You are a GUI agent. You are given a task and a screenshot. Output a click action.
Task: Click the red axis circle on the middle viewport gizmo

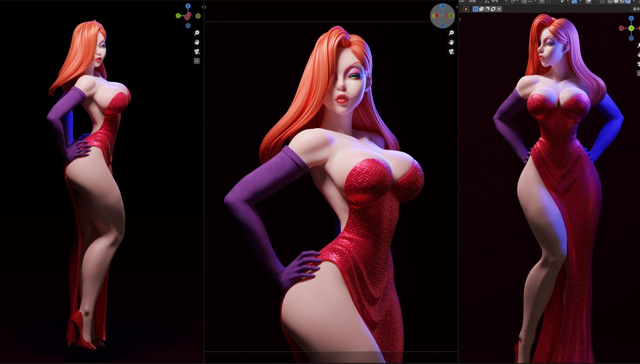click(436, 16)
